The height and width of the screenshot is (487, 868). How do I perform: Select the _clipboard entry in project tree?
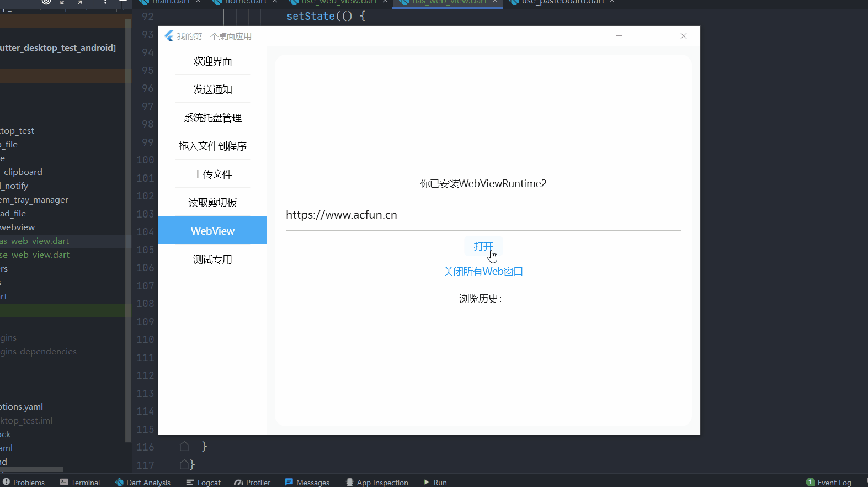tap(21, 172)
